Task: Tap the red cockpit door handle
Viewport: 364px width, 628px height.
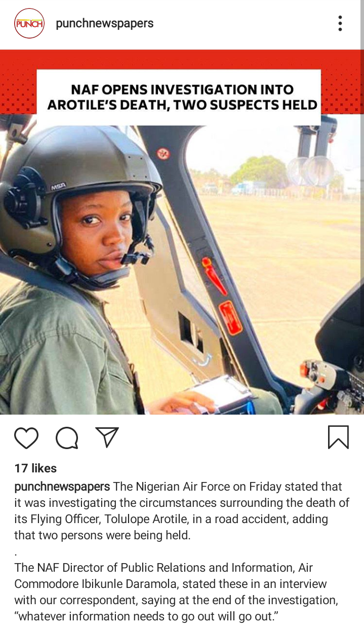Action: [215, 276]
